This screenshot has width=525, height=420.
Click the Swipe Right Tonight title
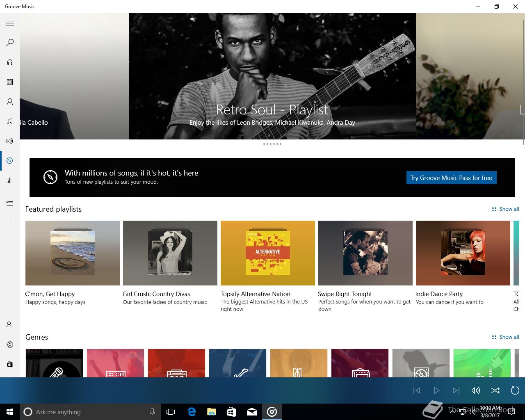click(345, 294)
